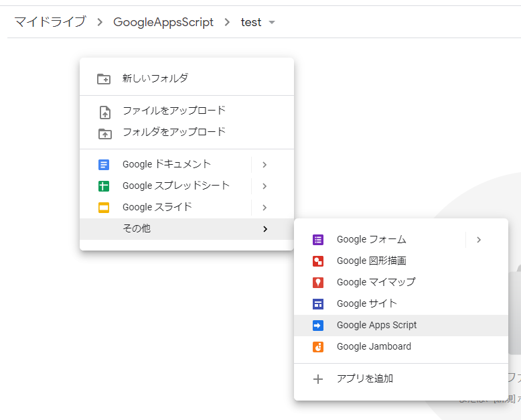Screen dimensions: 521x420
Task: Choose ファイルをアップロード from the menu
Action: 187,111
